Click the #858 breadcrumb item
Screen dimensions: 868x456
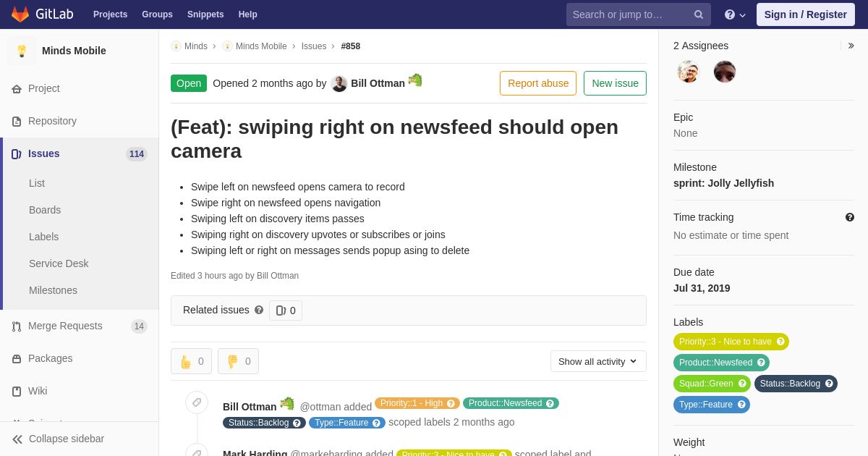[x=351, y=46]
